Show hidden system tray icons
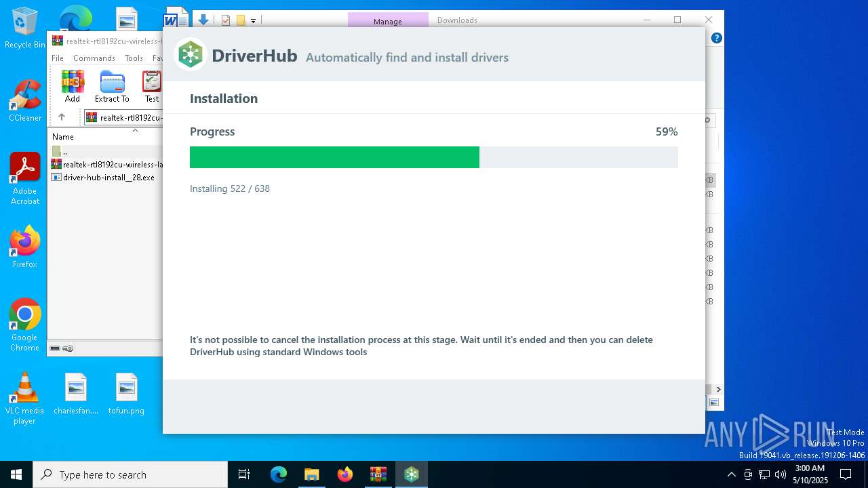This screenshot has width=868, height=488. coord(731,474)
